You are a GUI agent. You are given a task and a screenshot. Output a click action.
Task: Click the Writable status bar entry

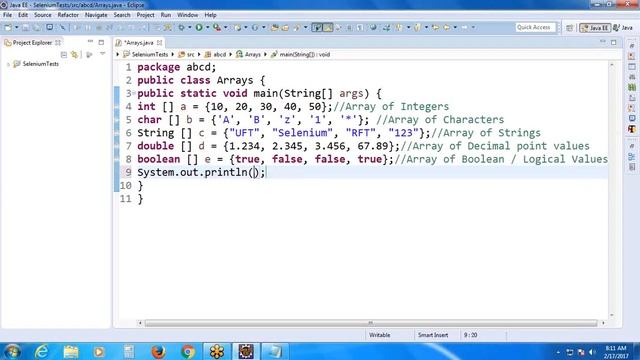pos(380,335)
